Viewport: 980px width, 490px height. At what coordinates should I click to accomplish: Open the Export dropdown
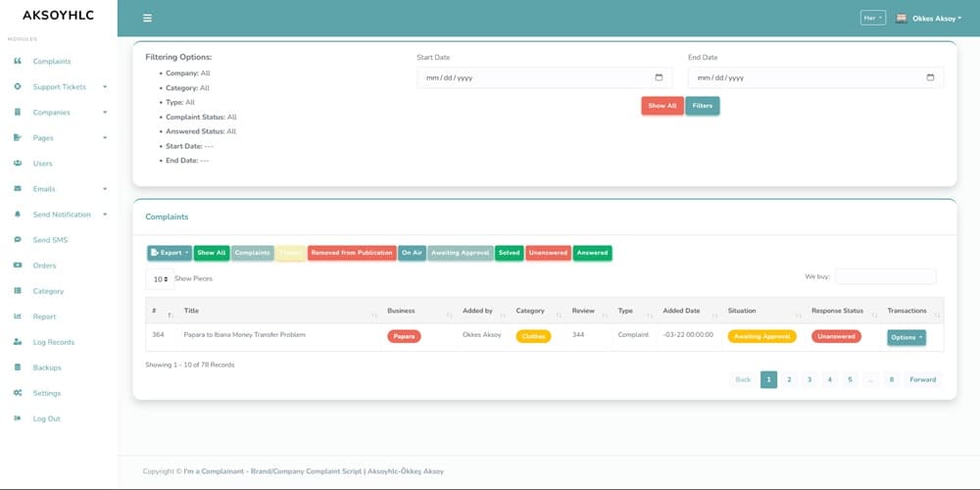tap(170, 253)
